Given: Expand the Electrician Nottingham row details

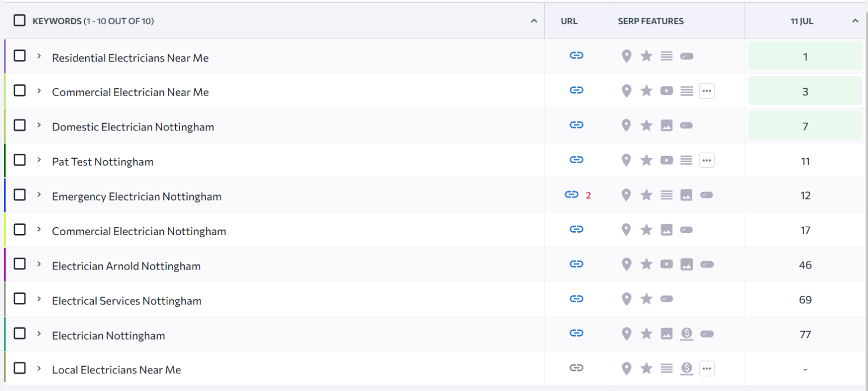Looking at the screenshot, I should point(39,334).
